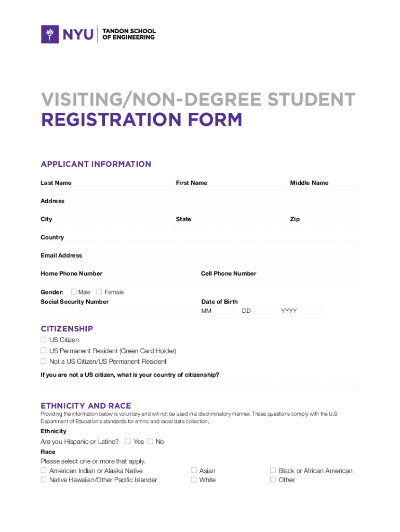Tick the Black or African American checkbox
The width and height of the screenshot is (400, 532).
coord(273,471)
